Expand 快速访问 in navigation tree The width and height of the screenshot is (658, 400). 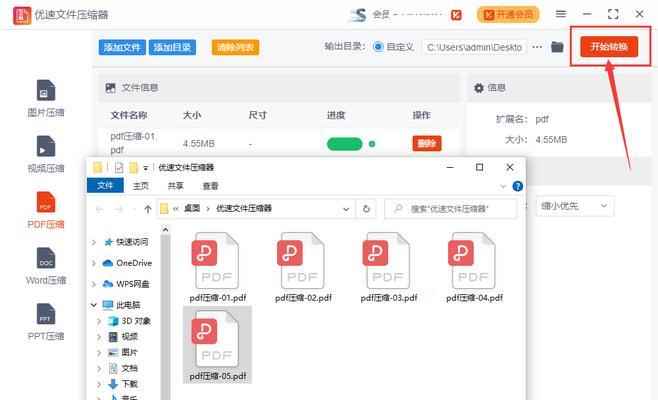[x=94, y=242]
